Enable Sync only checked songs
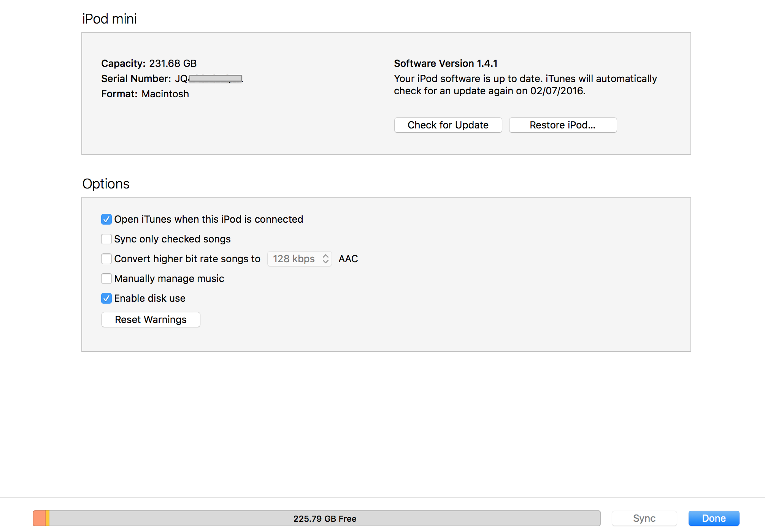Image resolution: width=765 pixels, height=532 pixels. pyautogui.click(x=106, y=239)
